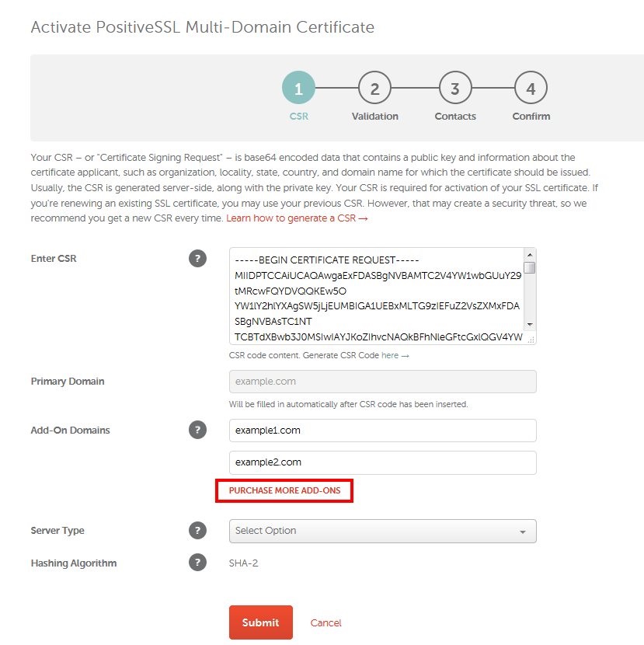Switch to the Validation step label

[374, 117]
